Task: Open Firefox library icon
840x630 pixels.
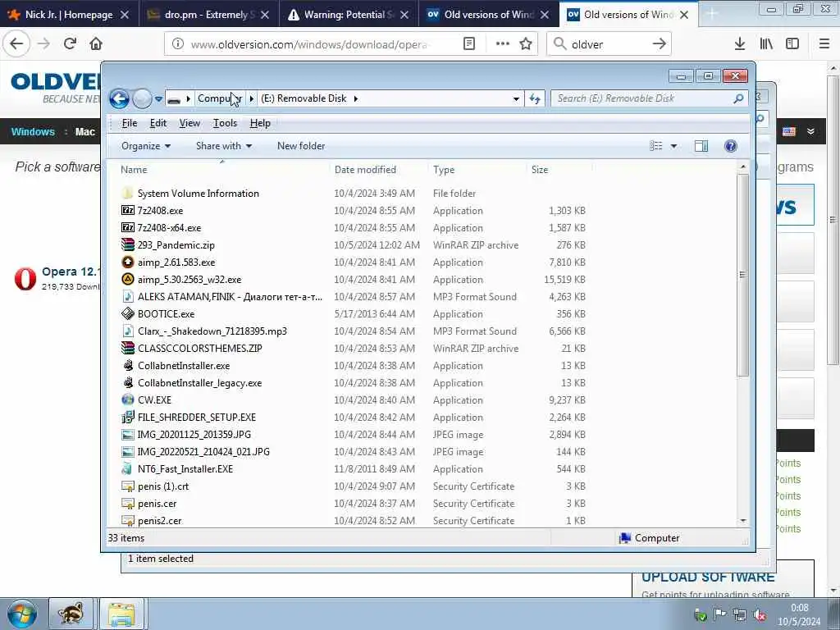Action: point(767,44)
